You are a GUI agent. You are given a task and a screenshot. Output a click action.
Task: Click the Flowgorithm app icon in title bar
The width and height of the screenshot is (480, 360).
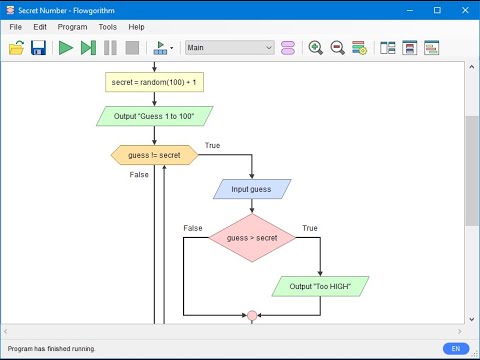coord(10,10)
